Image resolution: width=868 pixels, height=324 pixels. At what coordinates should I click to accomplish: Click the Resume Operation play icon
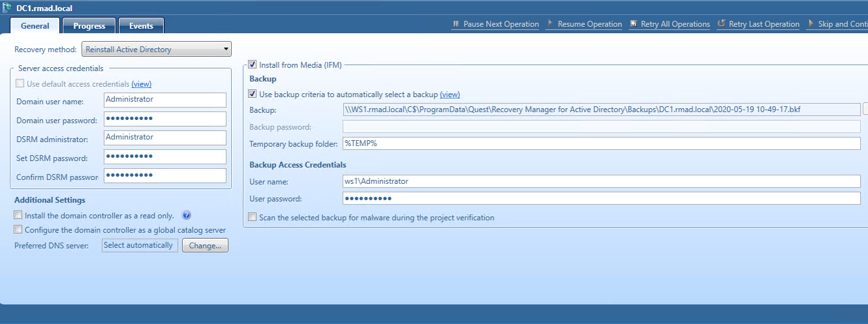(551, 24)
